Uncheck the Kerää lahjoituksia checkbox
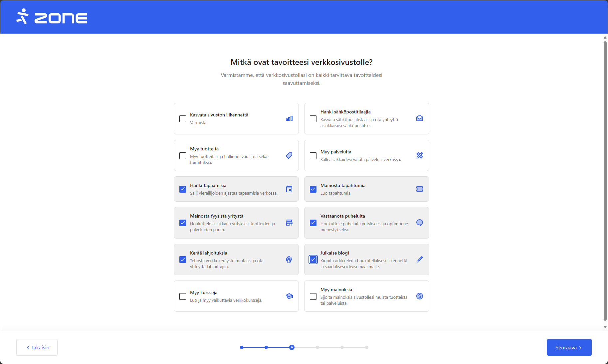Screen dimensions: 608x364 pyautogui.click(x=183, y=260)
